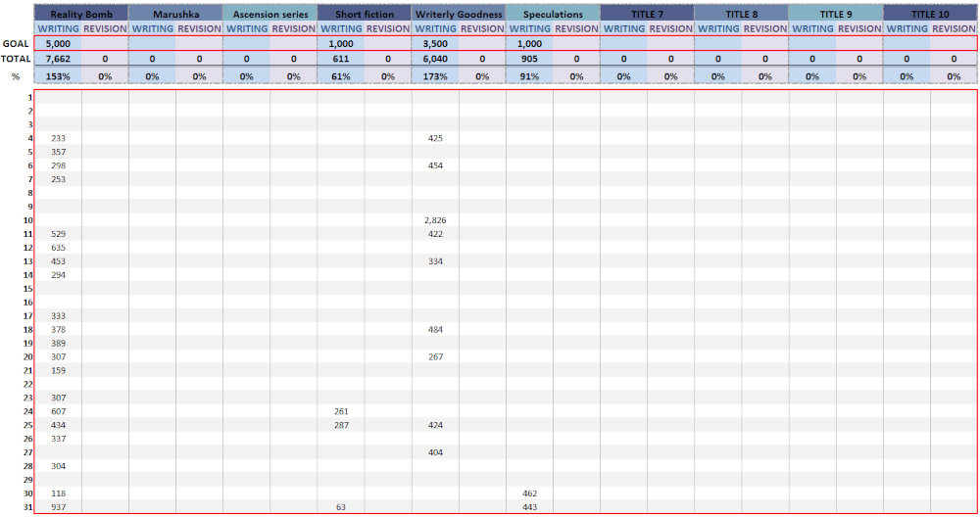
Task: Click the 173% percentage cell
Action: (435, 75)
